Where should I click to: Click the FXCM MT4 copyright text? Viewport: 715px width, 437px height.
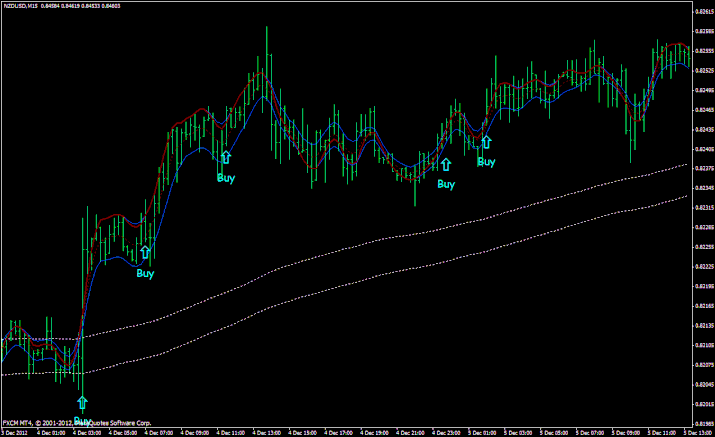click(x=77, y=423)
